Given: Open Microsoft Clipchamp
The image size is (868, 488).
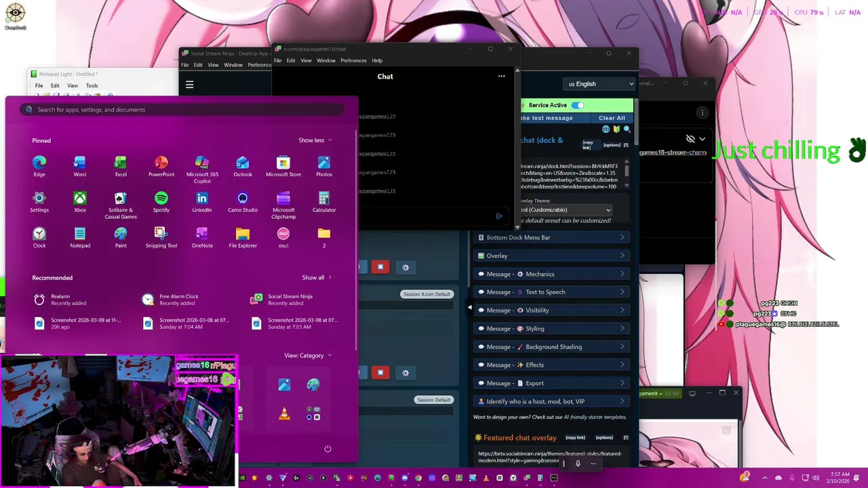Looking at the screenshot, I should click(x=283, y=205).
